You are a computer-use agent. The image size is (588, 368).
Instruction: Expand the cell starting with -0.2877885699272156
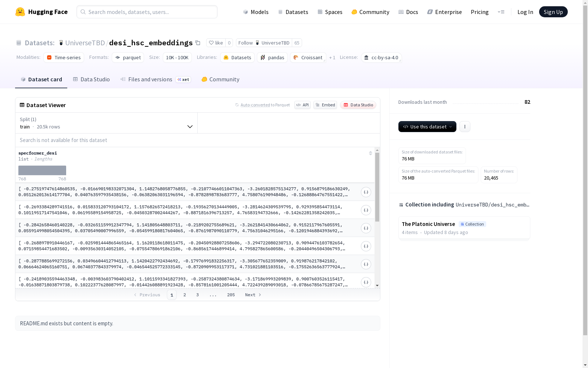pos(366,264)
